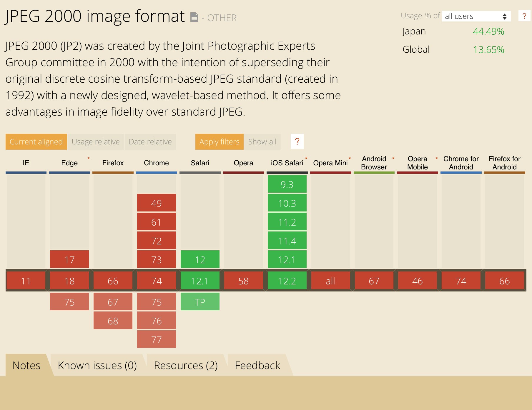Screen dimensions: 532x410
Task: Select the Edge 18 current version cell
Action: 69,281
